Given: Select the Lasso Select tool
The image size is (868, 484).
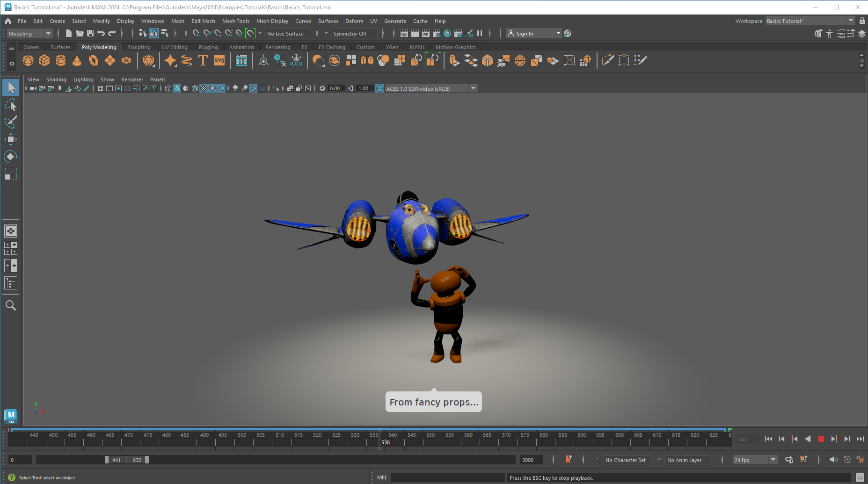Looking at the screenshot, I should (x=11, y=105).
